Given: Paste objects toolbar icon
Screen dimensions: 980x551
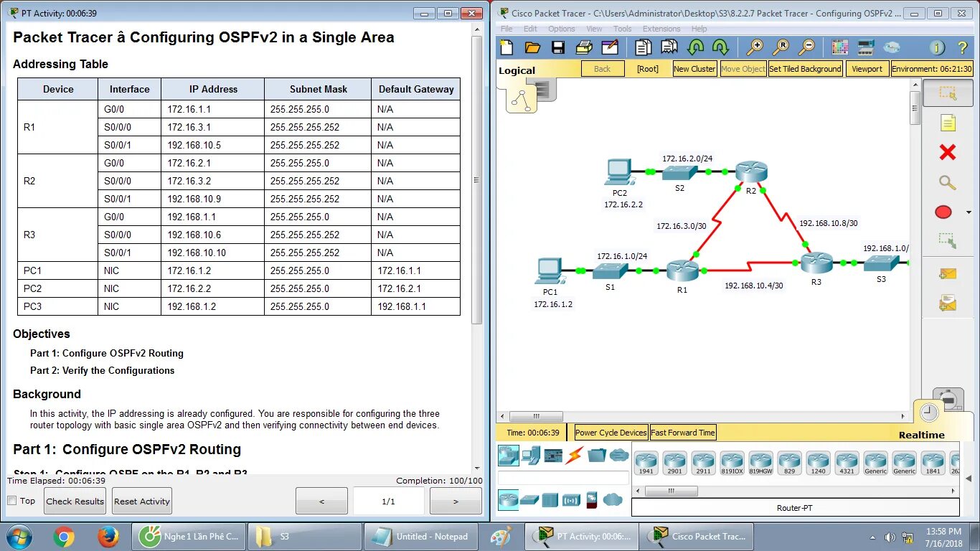Looking at the screenshot, I should tap(669, 47).
